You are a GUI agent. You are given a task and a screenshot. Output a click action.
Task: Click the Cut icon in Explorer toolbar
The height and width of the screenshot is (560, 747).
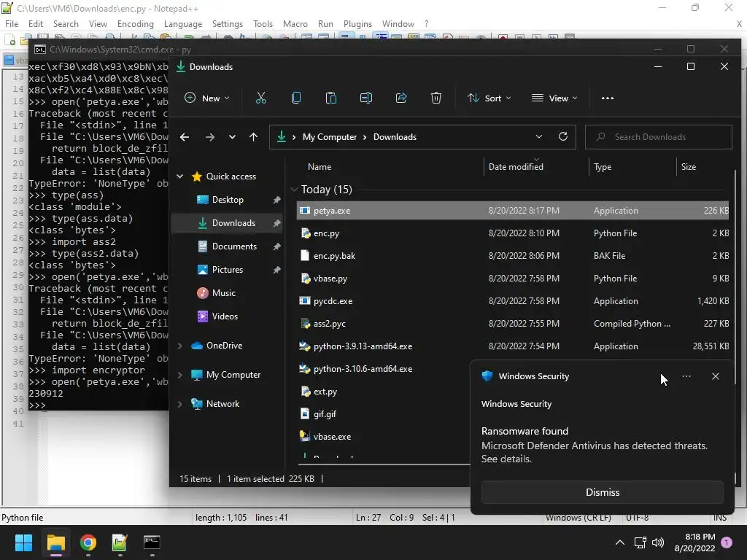click(x=260, y=98)
